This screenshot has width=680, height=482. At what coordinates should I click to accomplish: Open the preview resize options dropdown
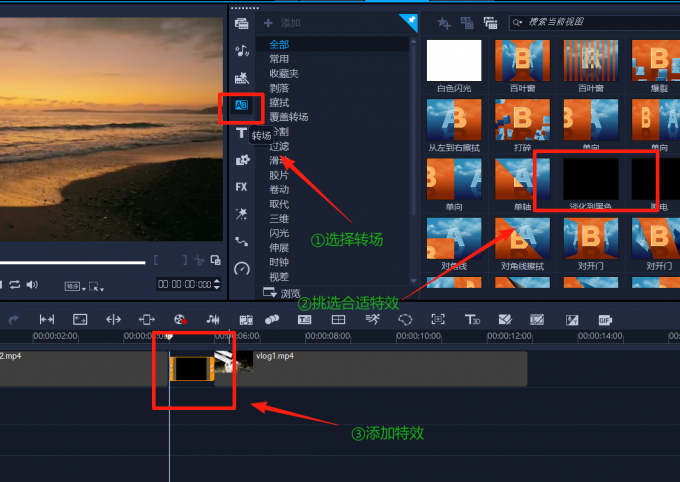coord(96,287)
